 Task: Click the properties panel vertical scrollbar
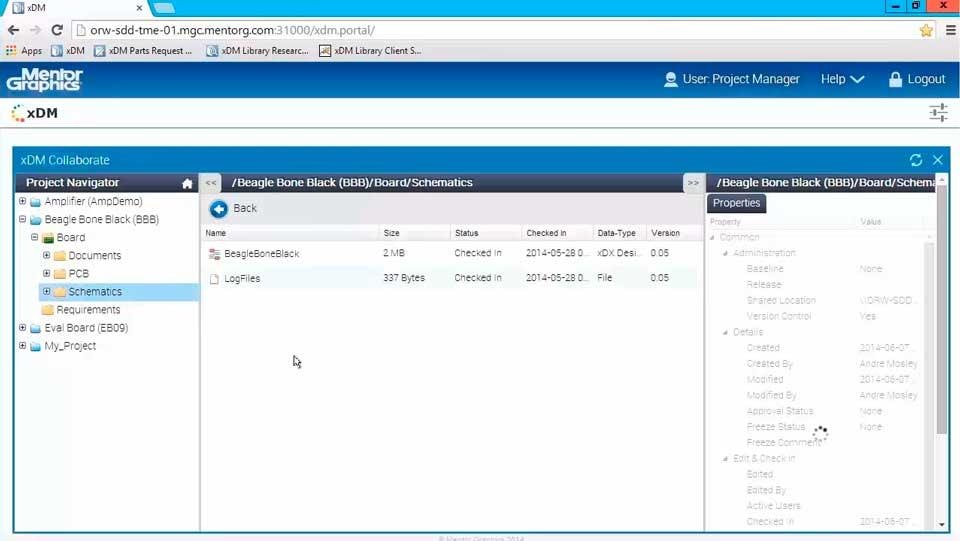942,309
